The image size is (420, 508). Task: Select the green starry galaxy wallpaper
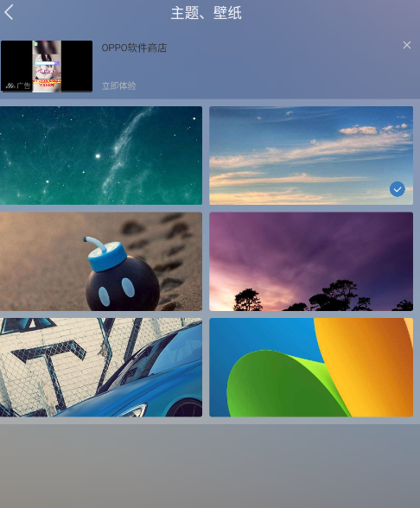coord(101,156)
